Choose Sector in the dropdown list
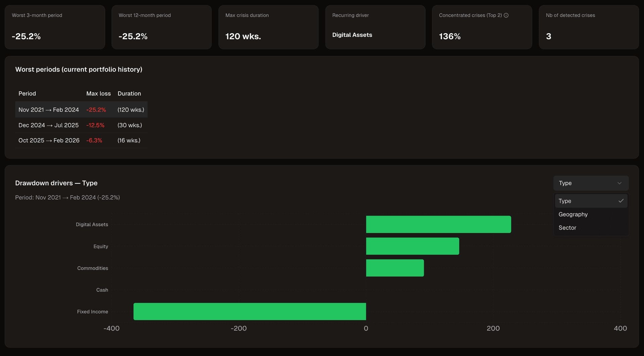 coord(567,228)
